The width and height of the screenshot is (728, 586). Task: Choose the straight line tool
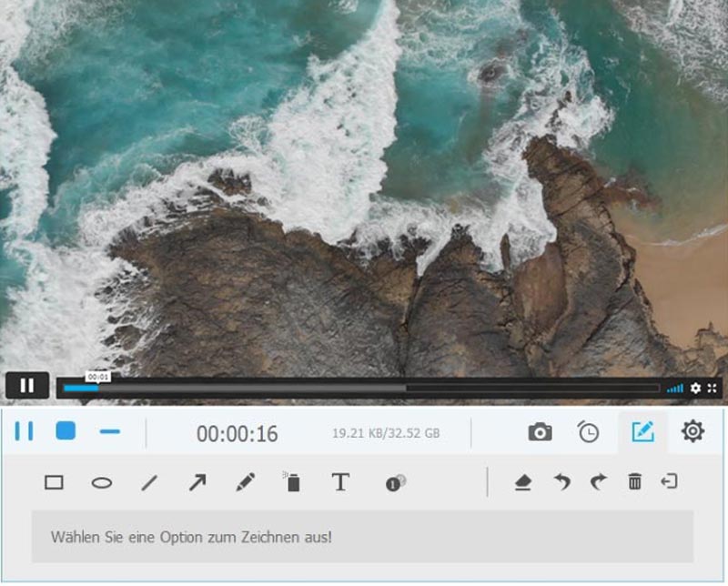point(150,482)
